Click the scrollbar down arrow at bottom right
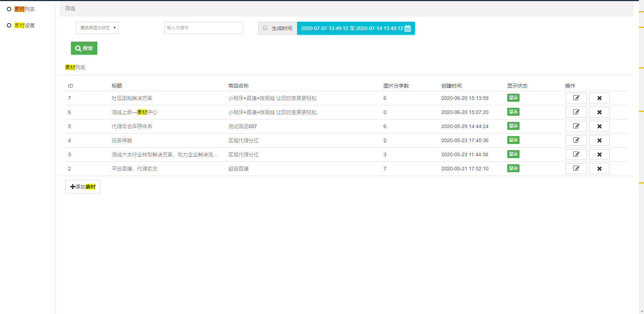644x314 pixels. tap(641, 311)
